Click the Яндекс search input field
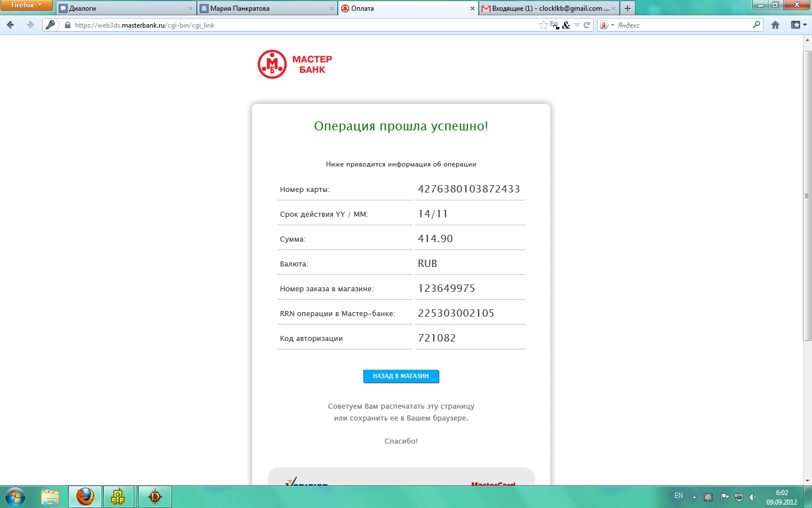The image size is (812, 508). [683, 25]
